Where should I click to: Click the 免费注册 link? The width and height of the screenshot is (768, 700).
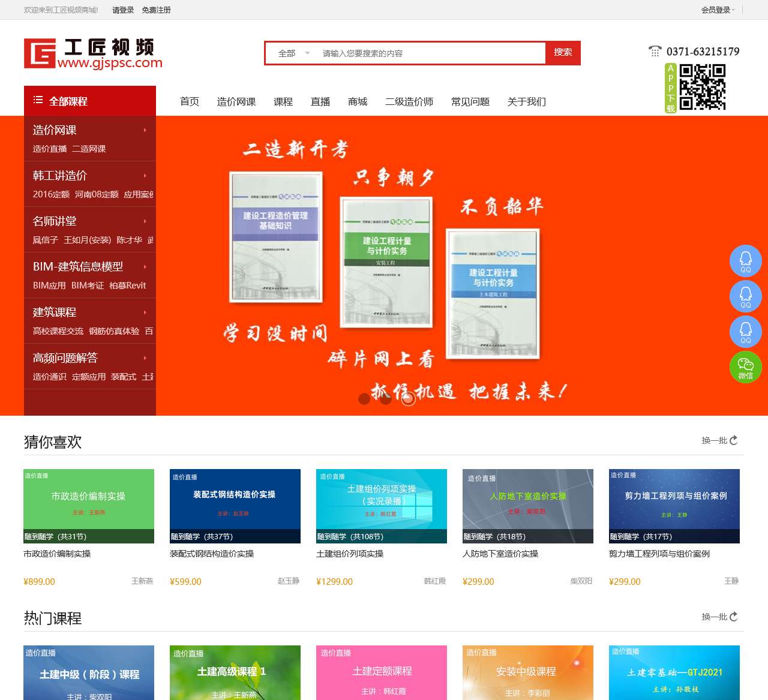[156, 10]
